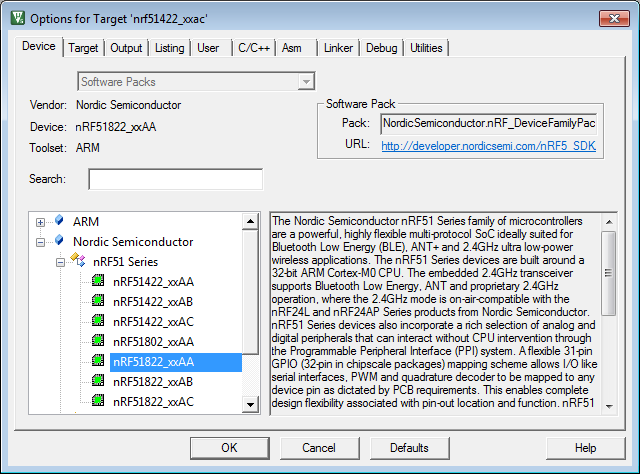The width and height of the screenshot is (640, 474).
Task: Click the Keil uVision icon in title bar
Action: pyautogui.click(x=18, y=18)
